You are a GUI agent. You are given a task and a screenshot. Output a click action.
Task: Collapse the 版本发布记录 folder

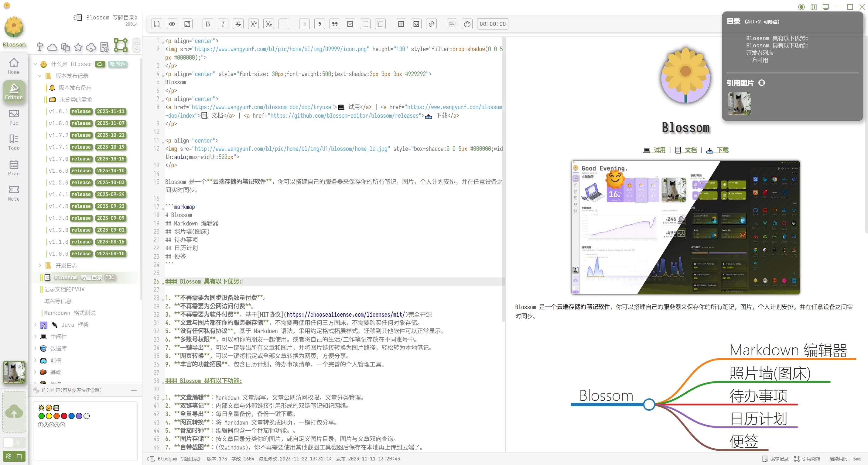pos(40,76)
